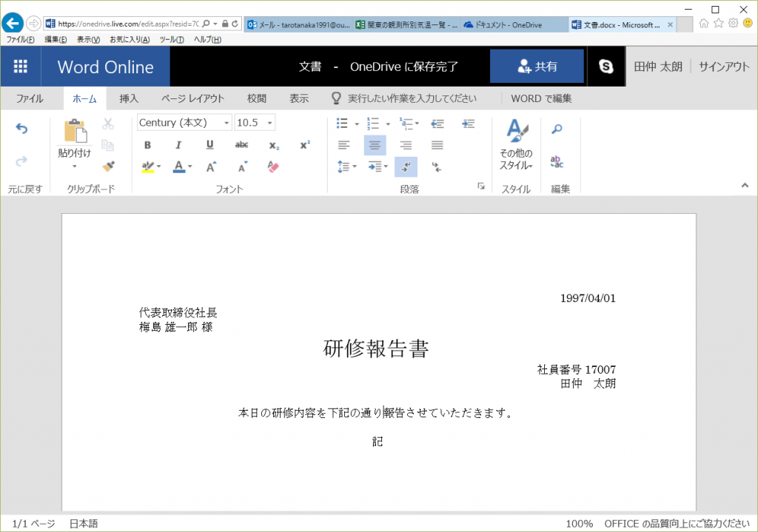This screenshot has width=758, height=532.
Task: Toggle superscript formatting
Action: pos(305,145)
